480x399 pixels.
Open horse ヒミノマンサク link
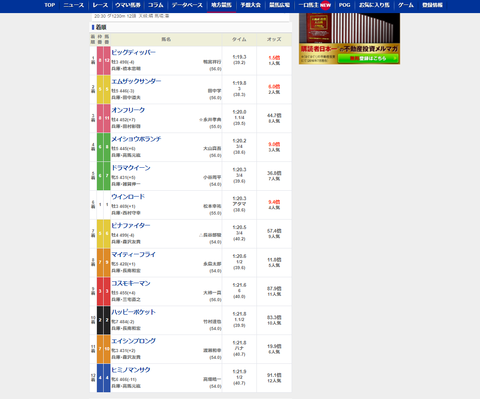pos(131,370)
